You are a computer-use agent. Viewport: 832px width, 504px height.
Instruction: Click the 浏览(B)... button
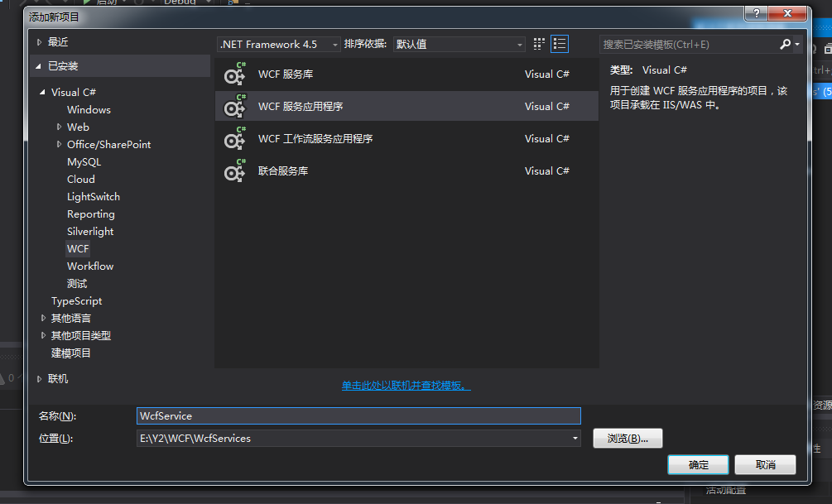628,439
